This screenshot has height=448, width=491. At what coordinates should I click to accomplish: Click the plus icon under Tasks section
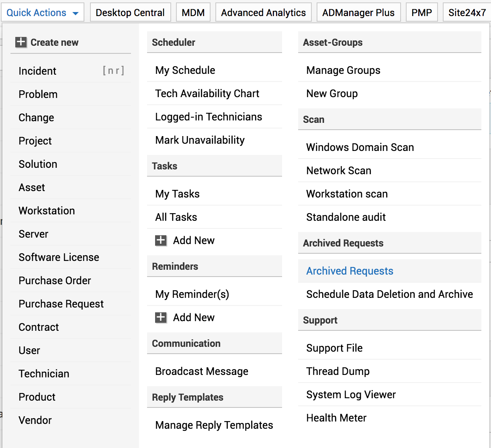(161, 240)
